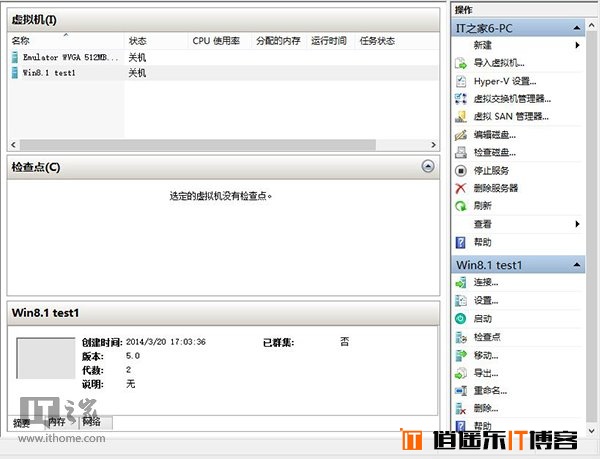Click the actions pane scroll up arrow
The height and width of the screenshot is (459, 600).
(592, 26)
